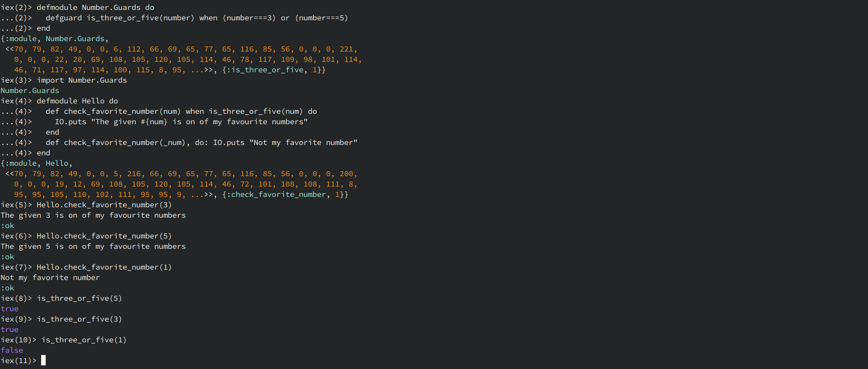868x369 pixels.
Task: Click the '<<70, 79, 82, 49, 0, 0, 5' bytes line
Action: pyautogui.click(x=181, y=174)
